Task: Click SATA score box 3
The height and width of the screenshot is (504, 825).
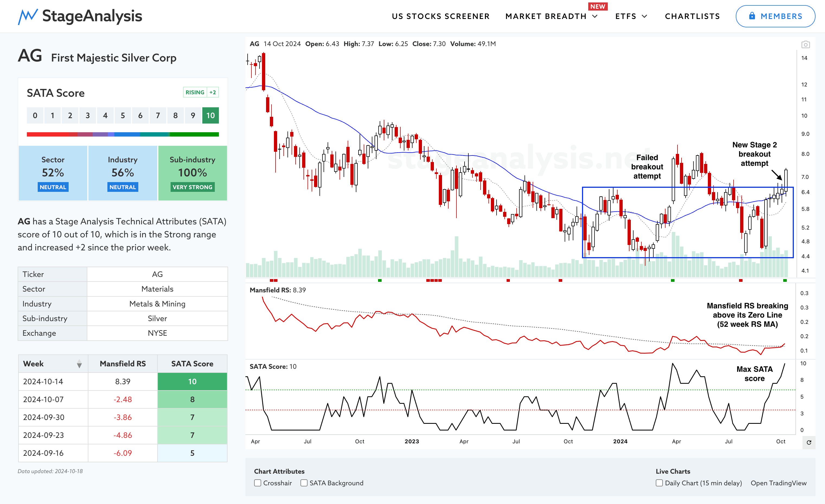Action: [87, 115]
